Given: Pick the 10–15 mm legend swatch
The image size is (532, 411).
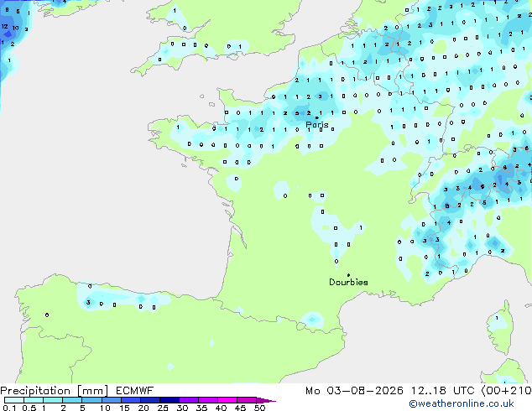Looking at the screenshot, I should [111, 400].
